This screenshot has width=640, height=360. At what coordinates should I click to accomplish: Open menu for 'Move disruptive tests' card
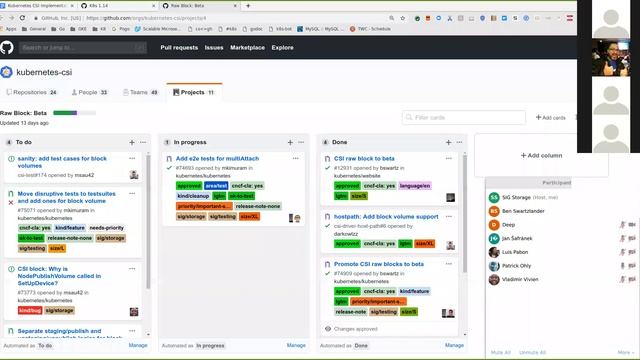(132, 193)
